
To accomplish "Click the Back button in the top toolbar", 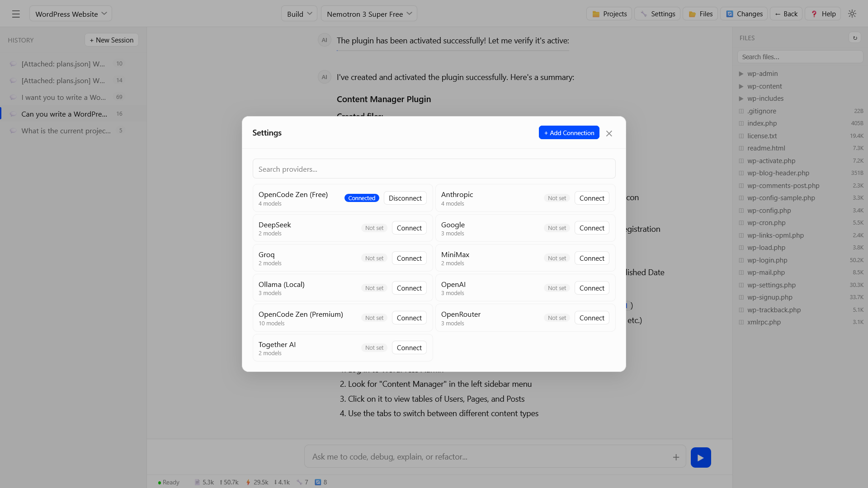I will click(786, 14).
